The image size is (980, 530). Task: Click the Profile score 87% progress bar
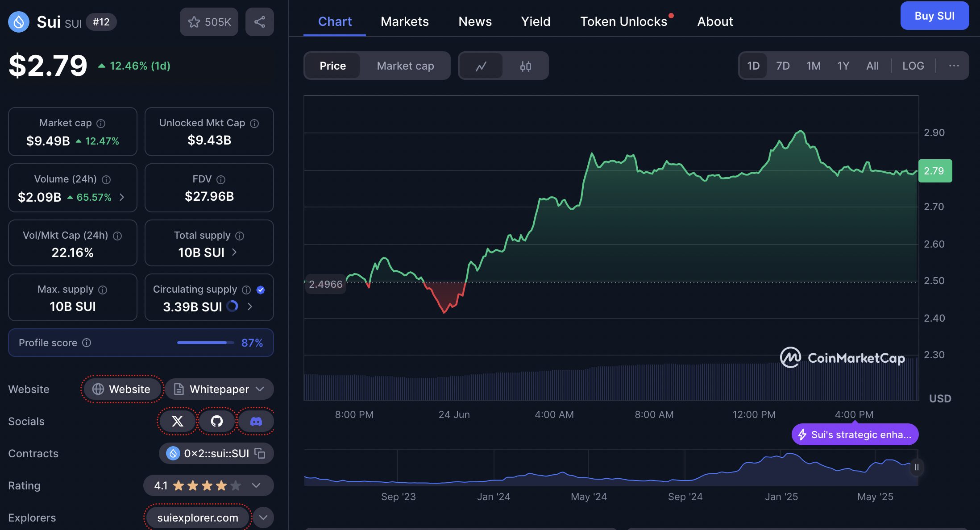[x=205, y=343]
